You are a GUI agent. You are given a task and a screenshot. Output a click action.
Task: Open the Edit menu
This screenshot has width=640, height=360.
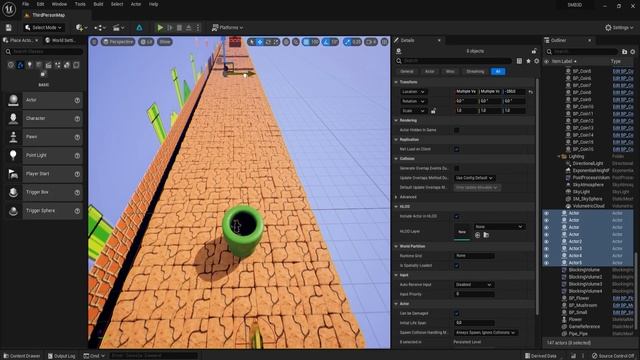(x=40, y=4)
